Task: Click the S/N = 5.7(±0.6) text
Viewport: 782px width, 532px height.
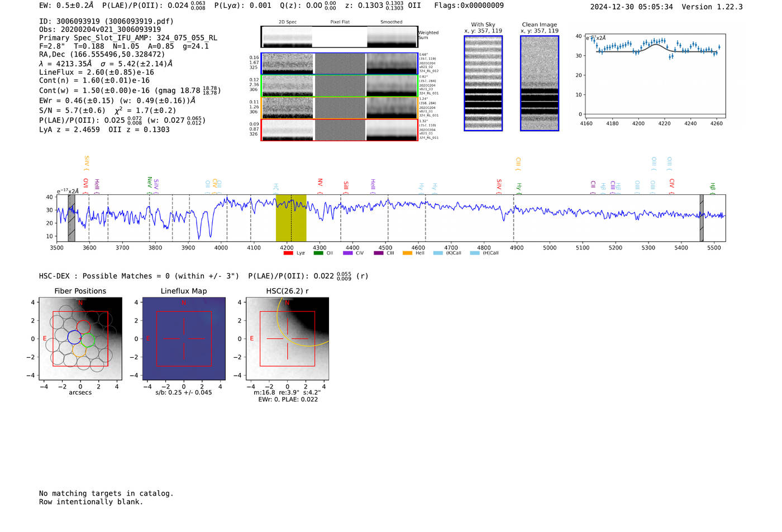Action: pos(73,111)
